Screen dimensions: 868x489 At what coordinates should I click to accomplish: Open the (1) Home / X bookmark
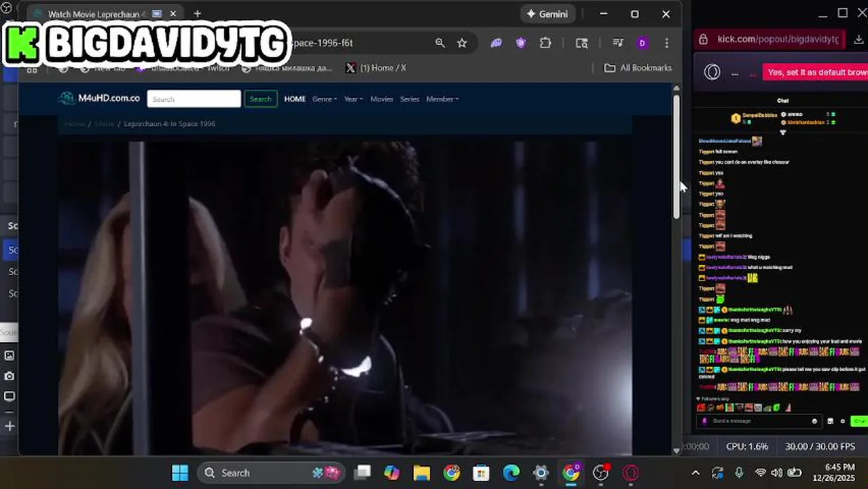[376, 68]
